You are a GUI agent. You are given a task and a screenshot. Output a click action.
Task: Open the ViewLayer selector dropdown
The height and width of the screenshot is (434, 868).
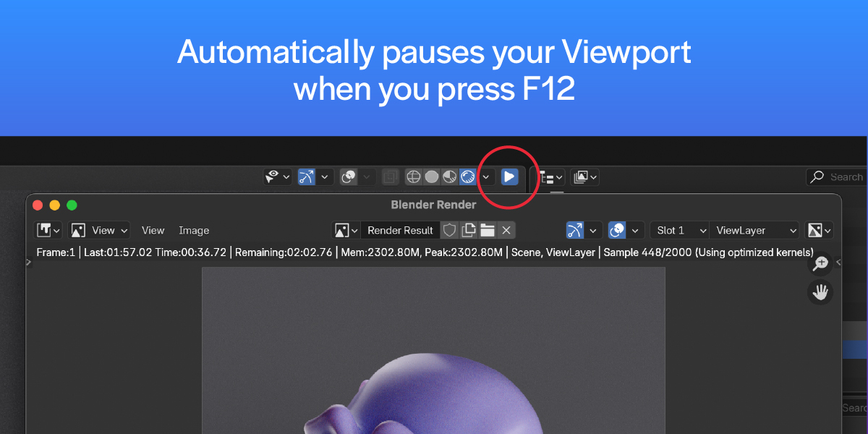754,230
